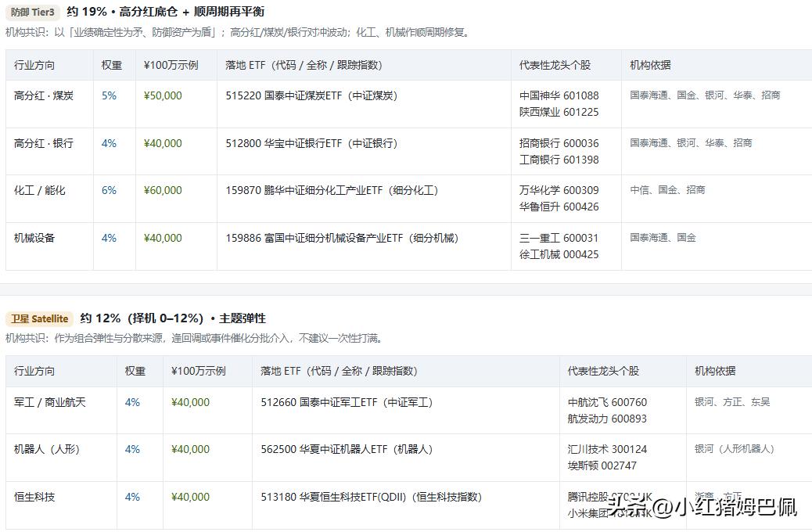Select the 军工 / 商业航天 row label
Viewport: 812px width, 532px height.
pos(50,402)
